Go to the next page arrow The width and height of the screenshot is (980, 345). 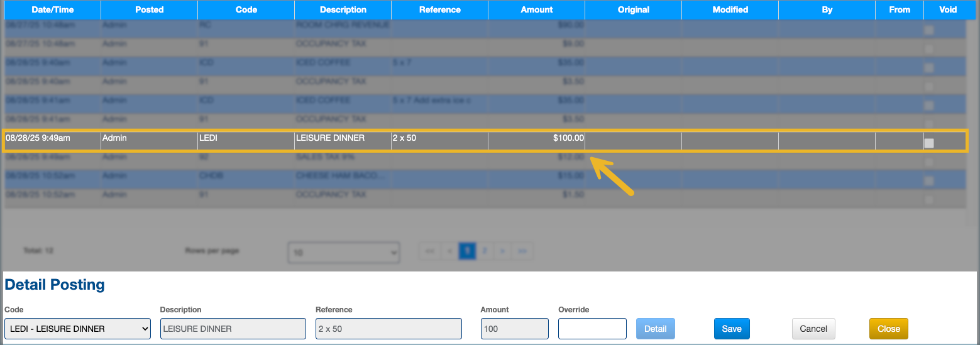502,251
